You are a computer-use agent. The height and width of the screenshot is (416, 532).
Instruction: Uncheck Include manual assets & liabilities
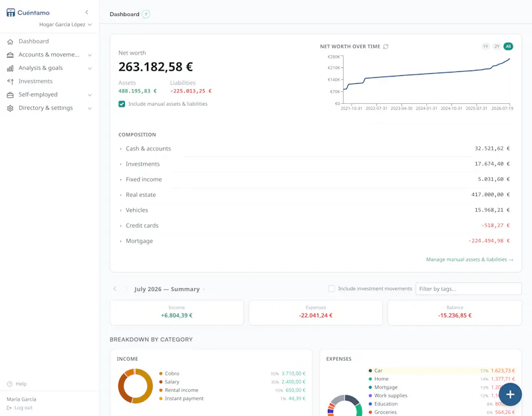tap(122, 104)
